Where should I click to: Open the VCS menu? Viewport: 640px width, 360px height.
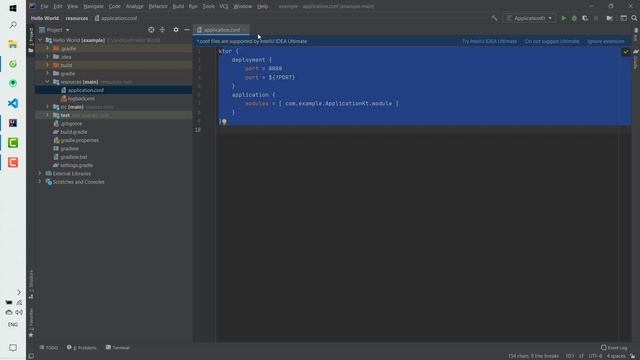[224, 7]
